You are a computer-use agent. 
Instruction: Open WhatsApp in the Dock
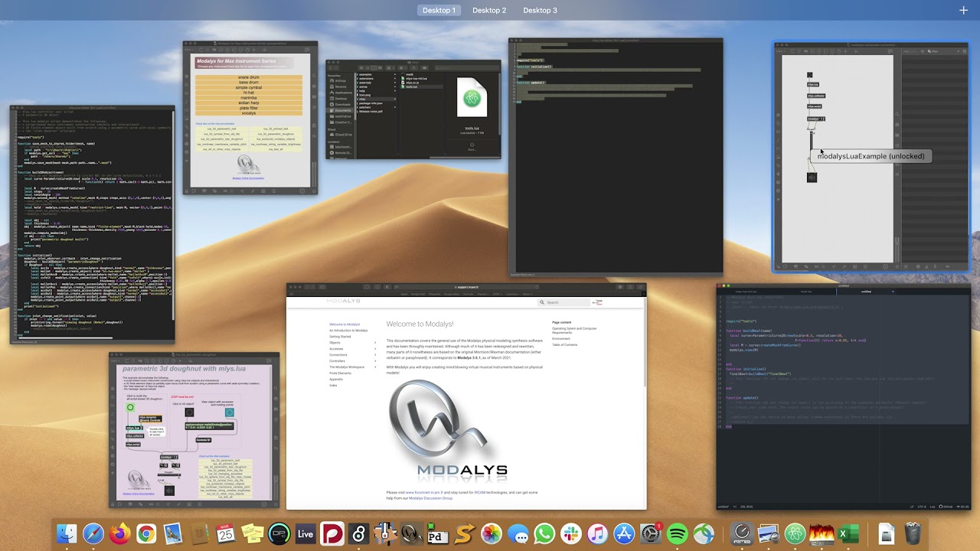click(544, 533)
